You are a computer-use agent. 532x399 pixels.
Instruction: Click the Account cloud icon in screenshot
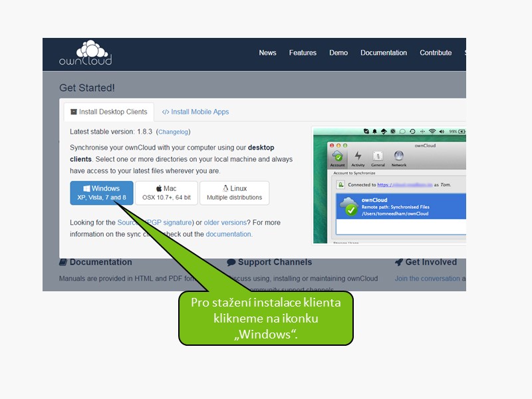[338, 158]
